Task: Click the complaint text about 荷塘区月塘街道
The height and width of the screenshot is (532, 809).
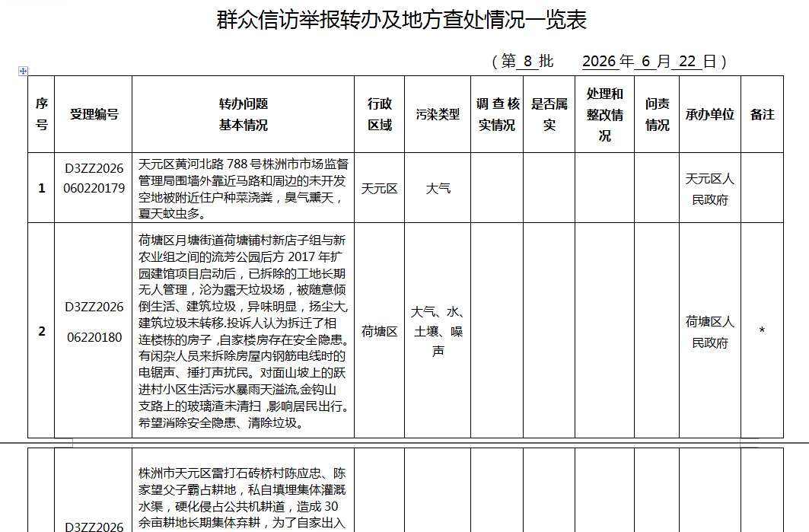Action: pos(243,331)
